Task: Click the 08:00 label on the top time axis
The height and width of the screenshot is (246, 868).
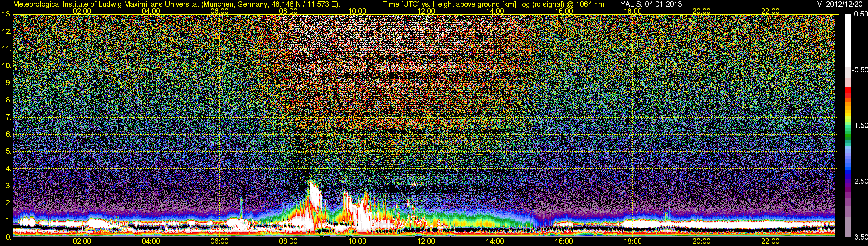Action: [x=288, y=11]
